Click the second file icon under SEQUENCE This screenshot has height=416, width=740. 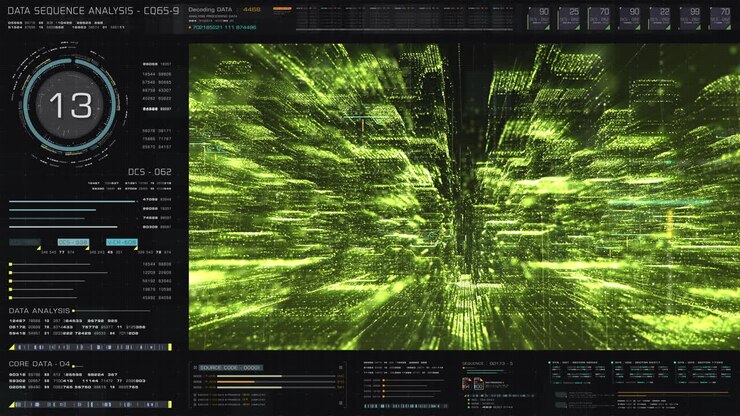[x=478, y=383]
